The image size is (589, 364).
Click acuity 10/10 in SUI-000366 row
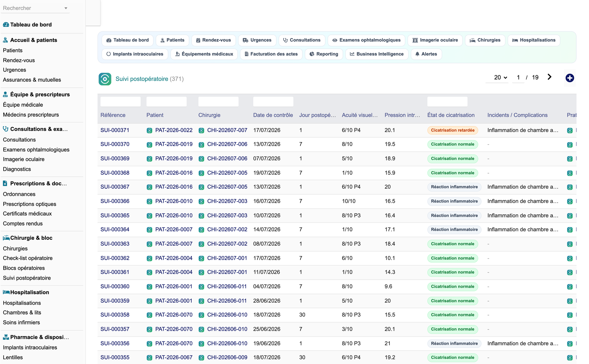349,201
